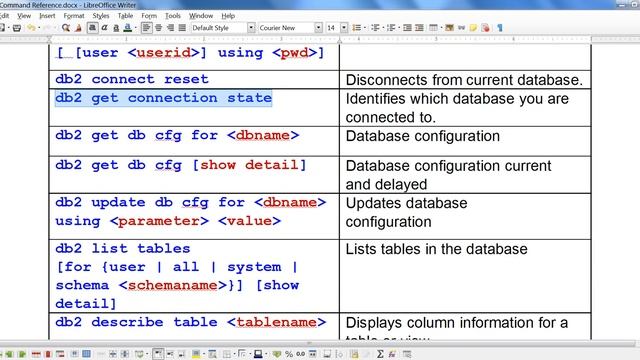
Task: Click the Align Top cell icon
Action: tap(158, 354)
